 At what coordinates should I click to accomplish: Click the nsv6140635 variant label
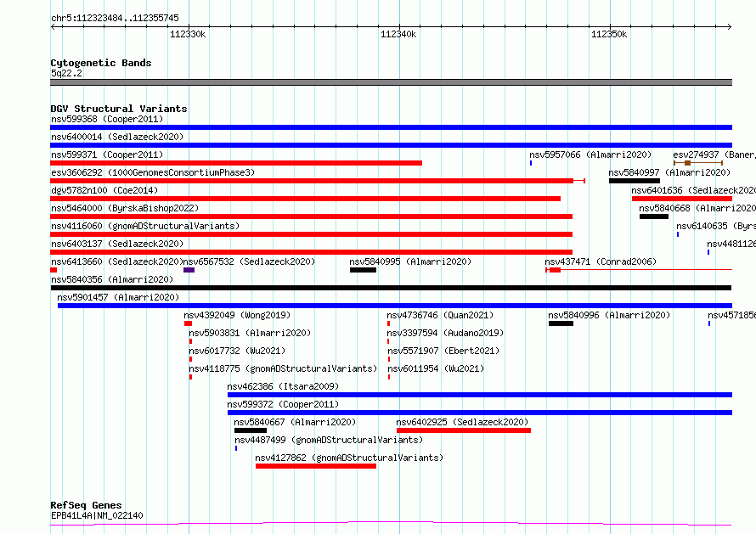click(715, 226)
